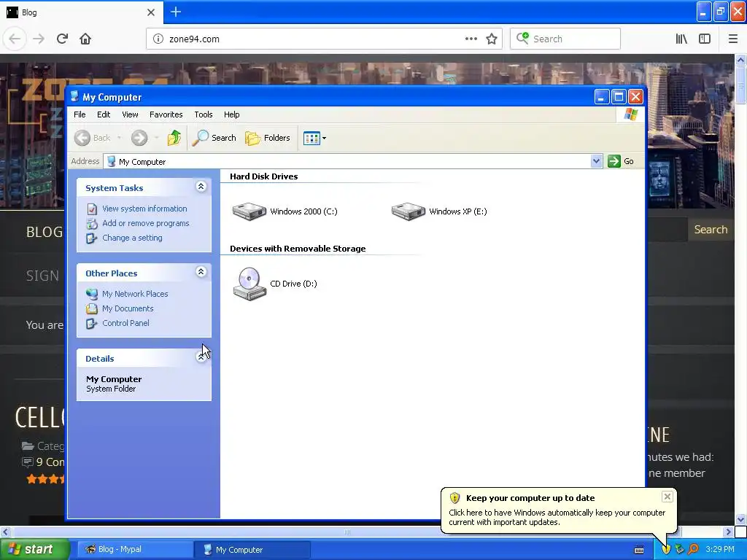Collapse the Other Places panel
The image size is (747, 560).
pos(201,272)
